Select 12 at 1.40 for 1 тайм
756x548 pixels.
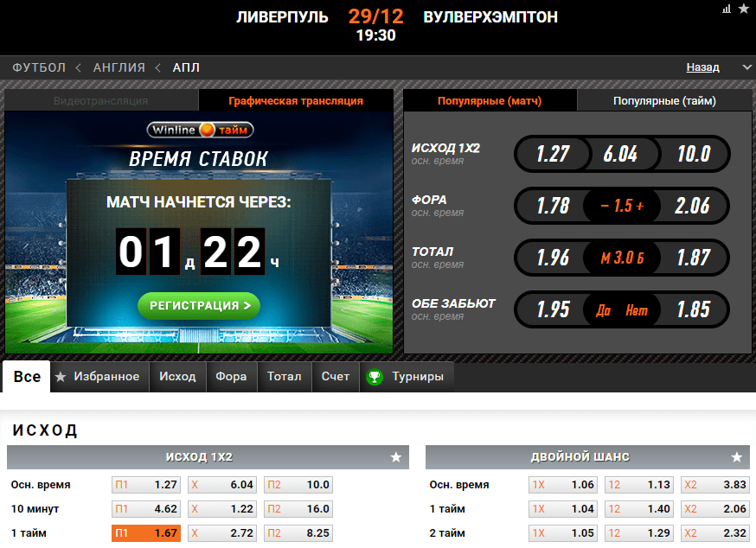pyautogui.click(x=639, y=509)
